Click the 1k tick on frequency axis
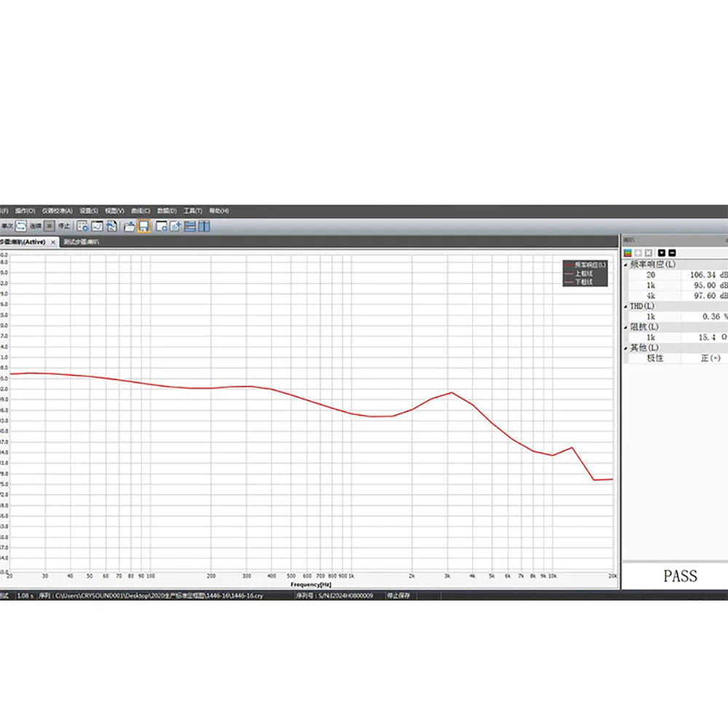The image size is (728, 728). (352, 576)
